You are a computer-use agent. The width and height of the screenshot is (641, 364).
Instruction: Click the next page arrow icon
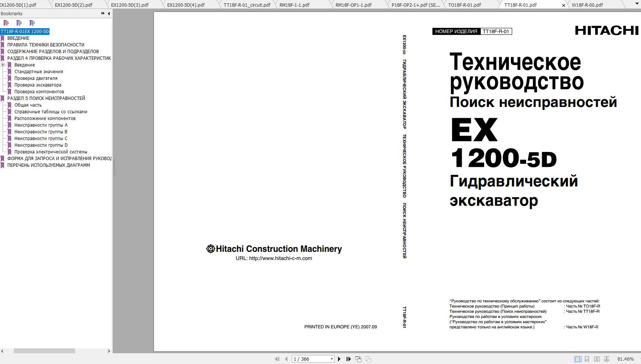[339, 359]
